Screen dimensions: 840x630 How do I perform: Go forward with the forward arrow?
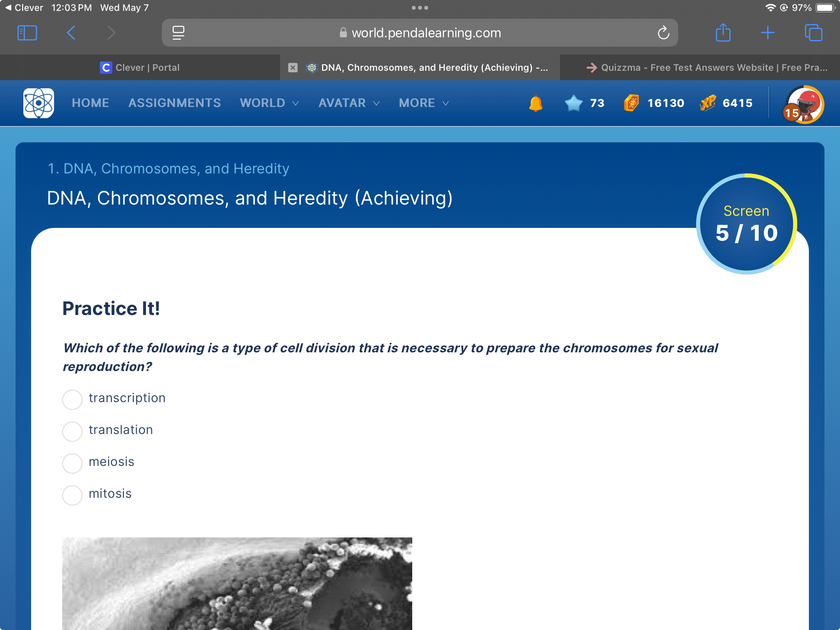pos(112,33)
